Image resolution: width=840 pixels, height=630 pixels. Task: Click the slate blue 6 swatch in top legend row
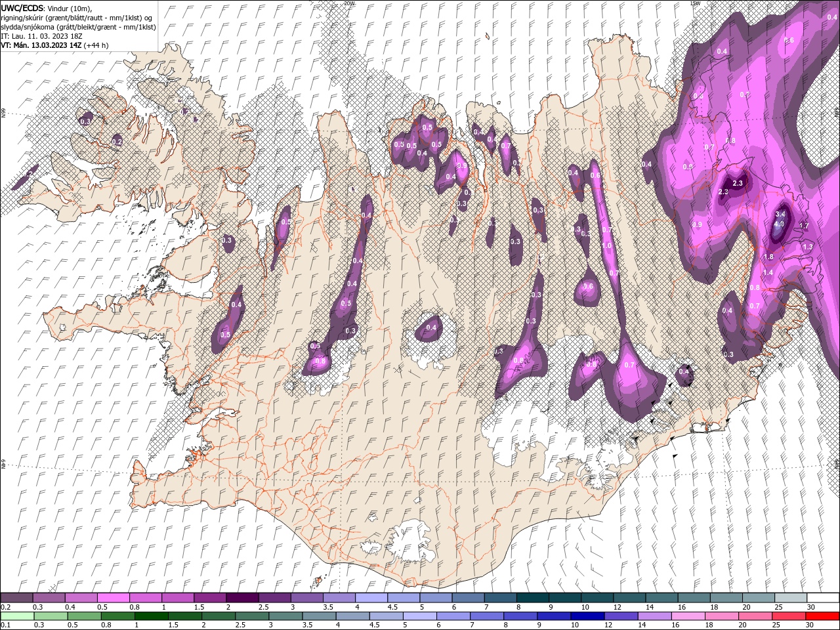tap(467, 598)
